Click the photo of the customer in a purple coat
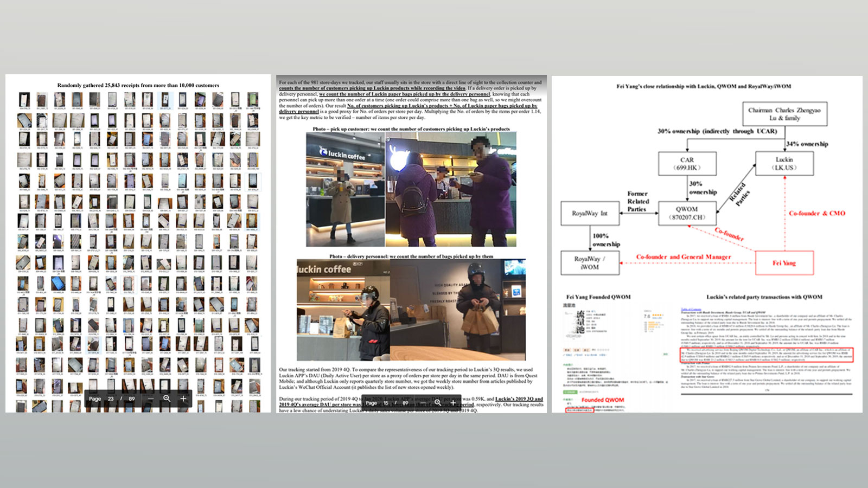Screen dimensions: 868x488 [451, 189]
